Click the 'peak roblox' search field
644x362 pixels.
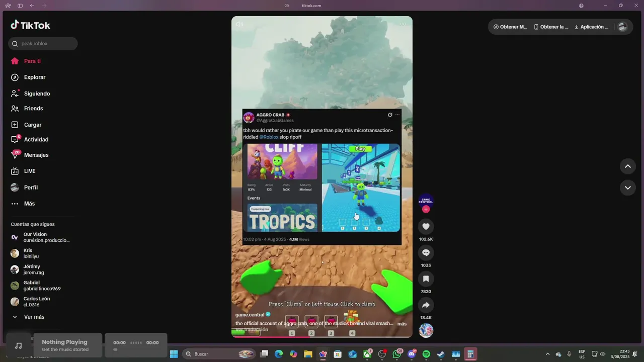tap(43, 44)
